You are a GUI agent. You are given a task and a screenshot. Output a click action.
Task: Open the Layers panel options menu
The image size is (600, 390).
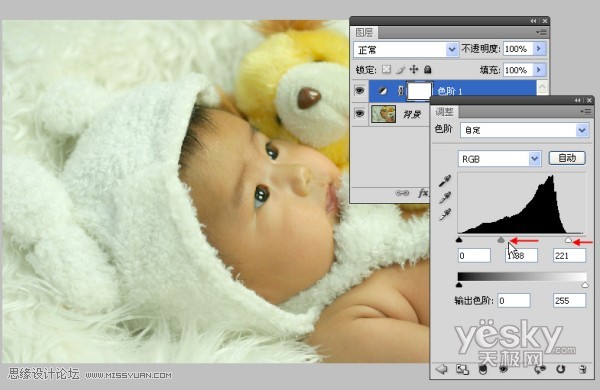pyautogui.click(x=542, y=33)
